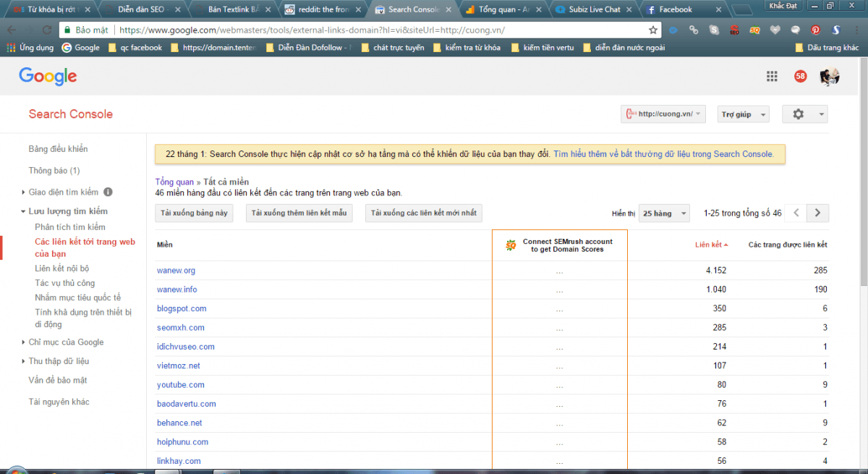The image size is (868, 474).
Task: Click the SEMrush logo in column header
Action: 511,245
